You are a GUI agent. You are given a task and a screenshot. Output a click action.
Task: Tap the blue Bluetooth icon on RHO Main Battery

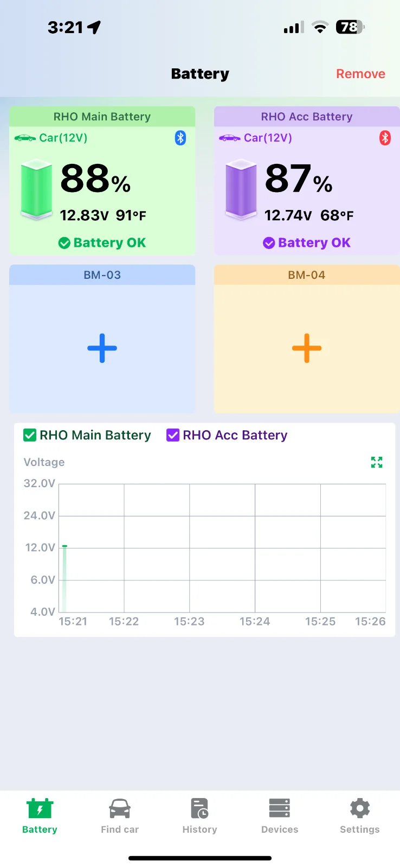click(x=180, y=138)
